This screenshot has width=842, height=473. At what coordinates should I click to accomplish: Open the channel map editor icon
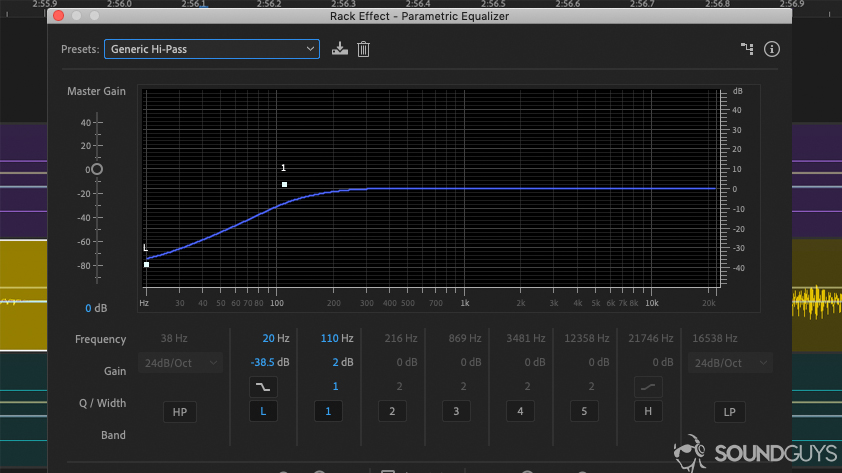pos(747,49)
